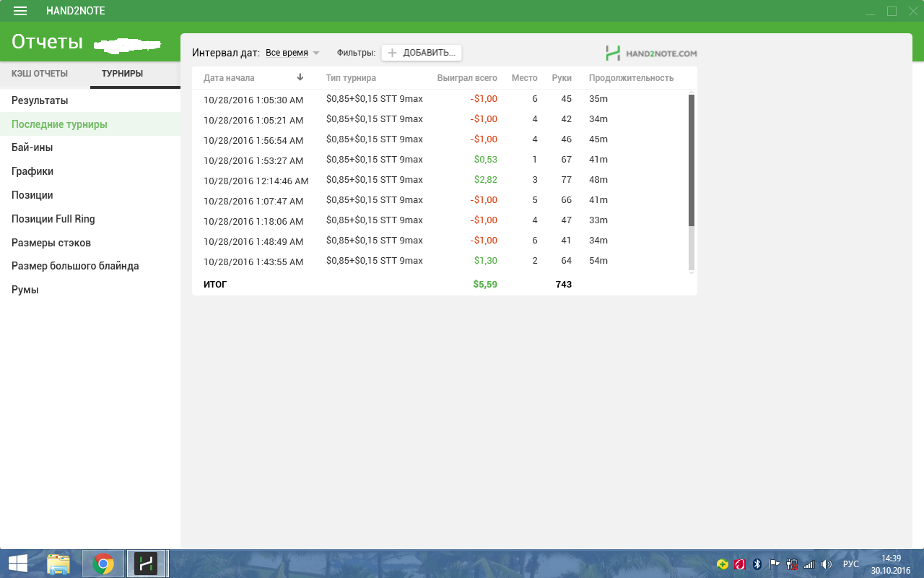924x578 pixels.
Task: Open the Hand2Note taskbar icon
Action: [147, 564]
